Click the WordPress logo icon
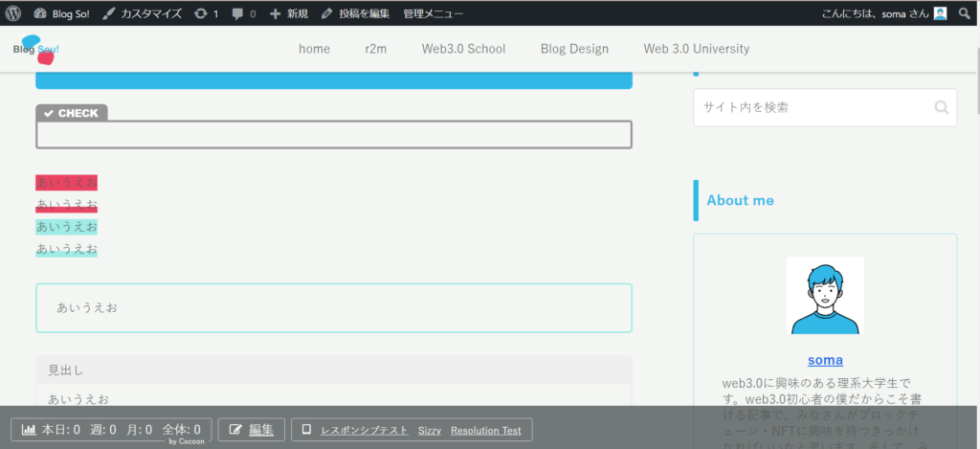Viewport: 980px width, 449px height. [x=13, y=13]
